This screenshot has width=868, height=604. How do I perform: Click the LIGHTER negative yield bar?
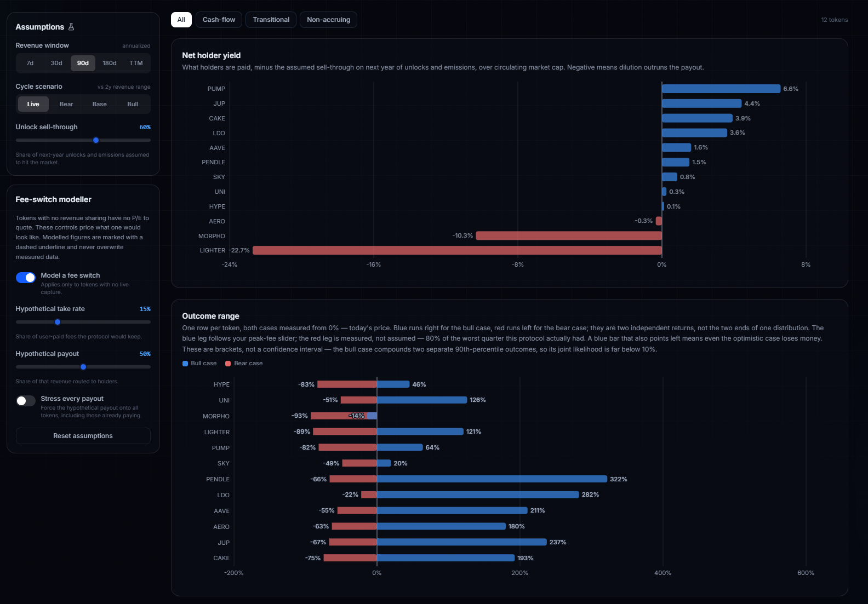pos(457,250)
